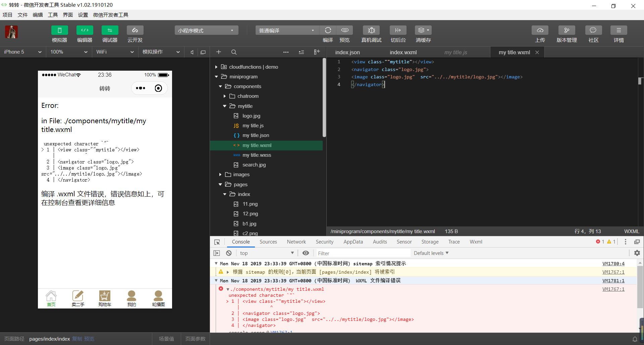Click the console Filter input field
The height and width of the screenshot is (345, 644).
[x=362, y=253]
